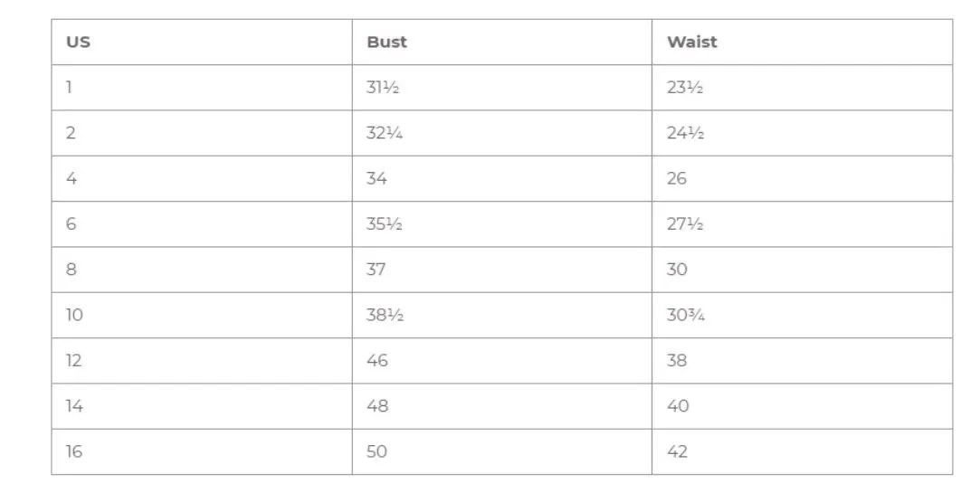Screen dimensions: 980x493
Task: Click the waist value 42
Action: tap(678, 451)
